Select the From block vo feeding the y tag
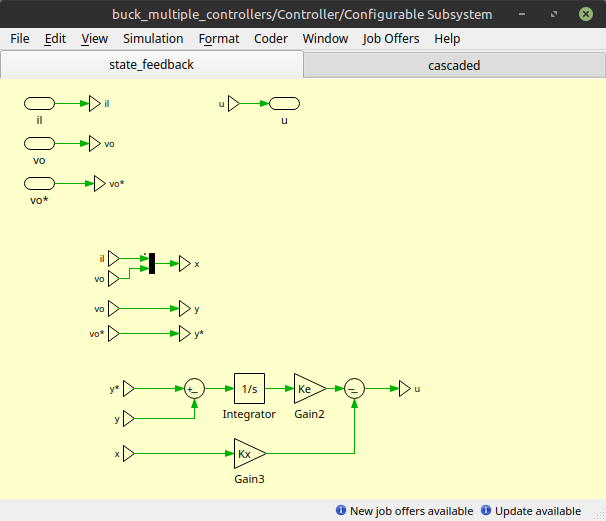The image size is (606, 521). 114,308
